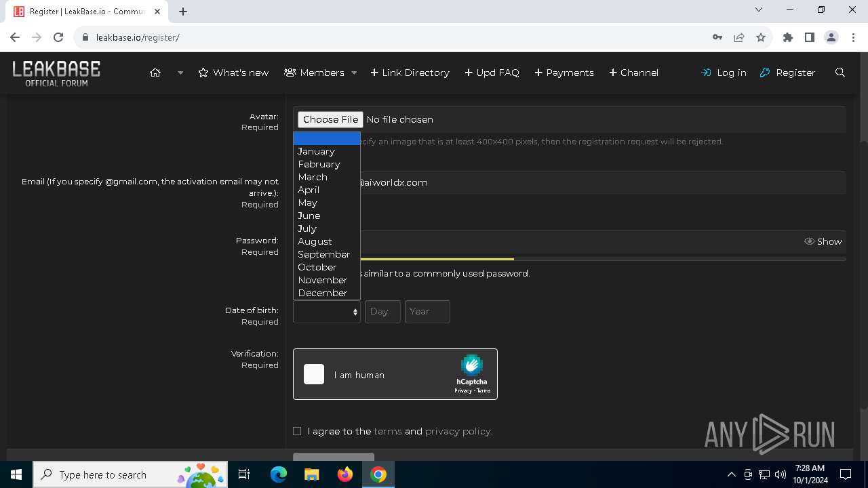Open Chrome extensions puzzle icon
Screen dimensions: 868x488
(788, 37)
